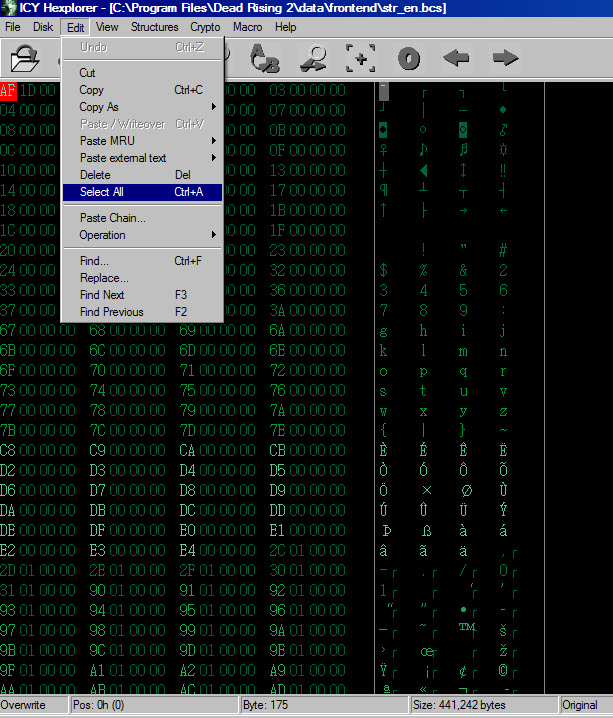Click the 'TM' symbol in the text pane
Image resolution: width=613 pixels, height=718 pixels.
pyautogui.click(x=467, y=627)
